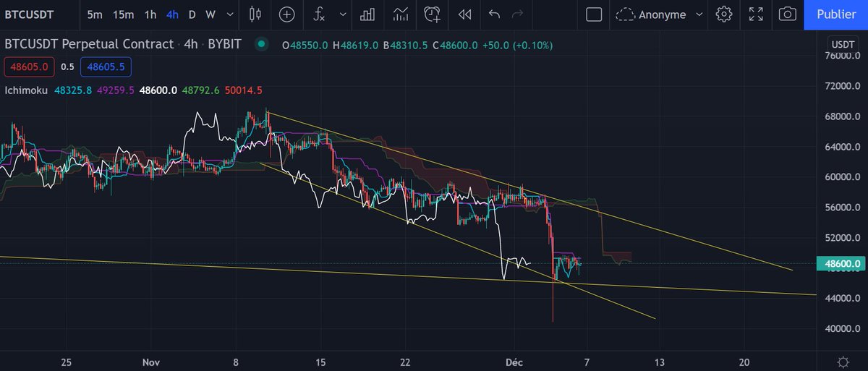Create an alert with the clock icon
The image size is (868, 371).
pos(433,14)
